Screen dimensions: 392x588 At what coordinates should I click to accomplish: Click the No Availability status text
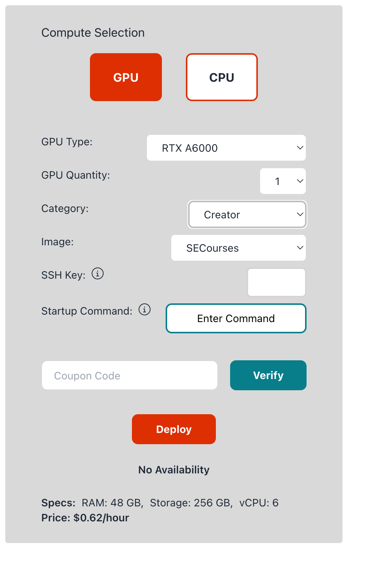(174, 470)
